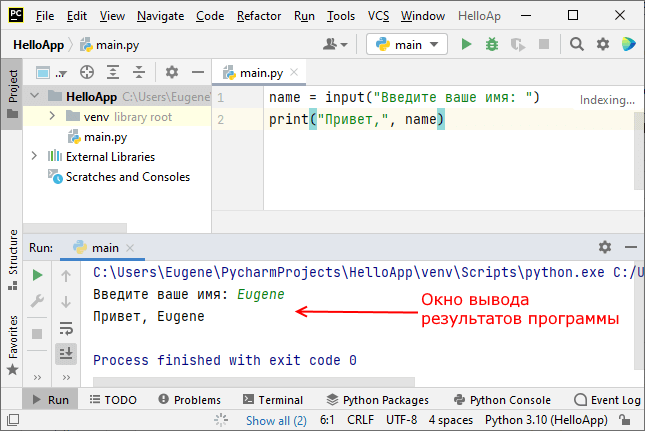Viewport: 645px width, 431px height.
Task: Open the Tools menu
Action: tap(341, 16)
